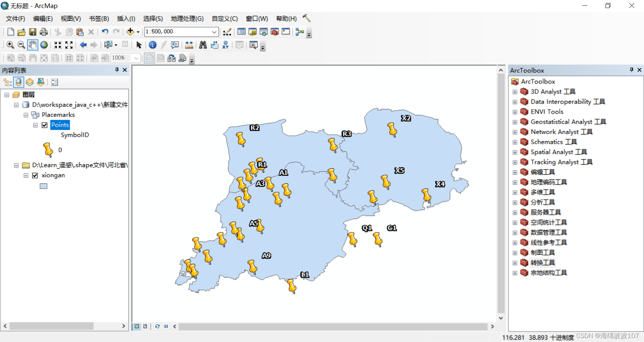Viewport: 644px width, 342px height.
Task: Pin the ArcToolbox panel auto-hide
Action: [632, 70]
